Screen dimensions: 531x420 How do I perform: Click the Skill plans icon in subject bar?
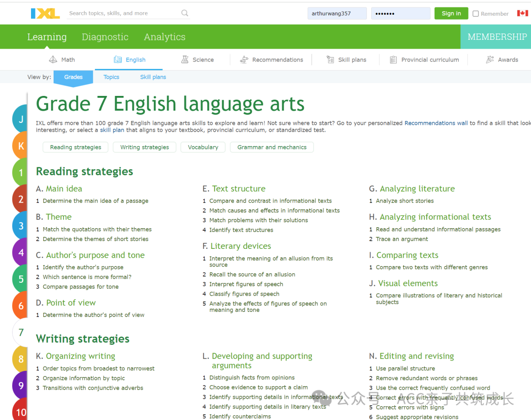(x=330, y=60)
